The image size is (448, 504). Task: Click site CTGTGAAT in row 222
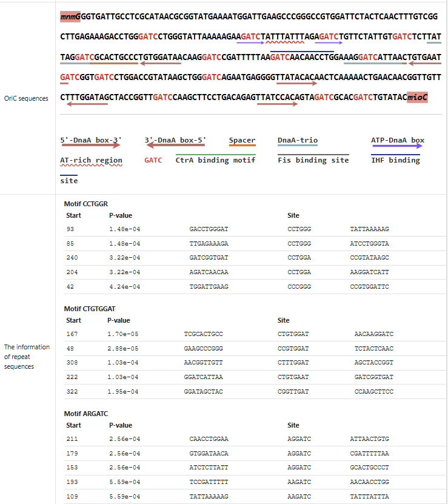293,377
